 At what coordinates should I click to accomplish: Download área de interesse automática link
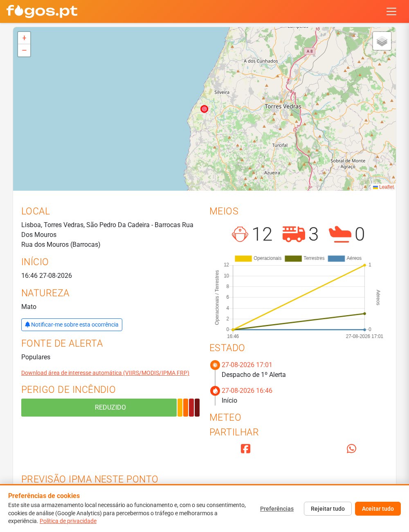[105, 373]
